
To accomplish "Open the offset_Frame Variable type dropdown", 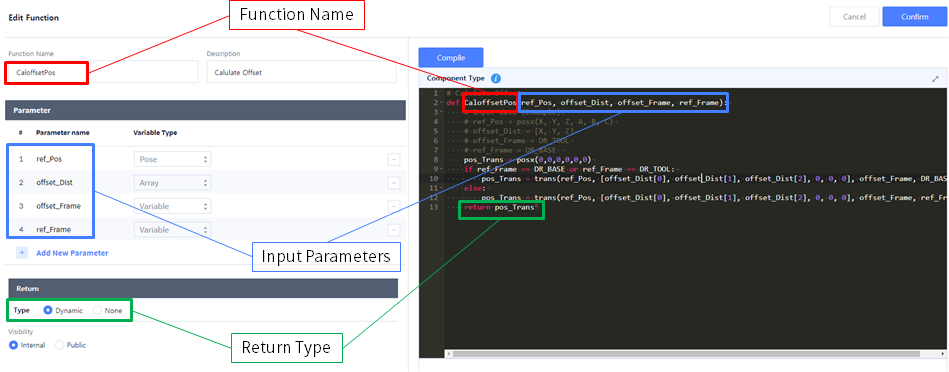I will tap(172, 206).
